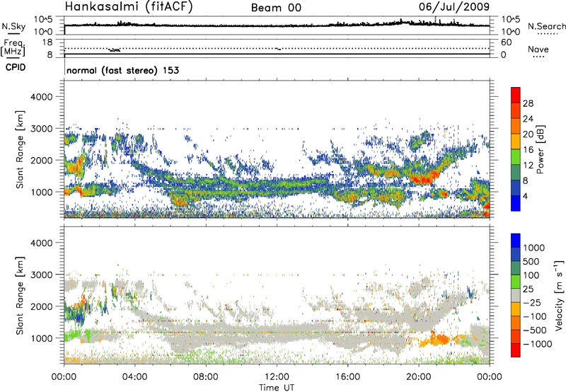Click the red top of the Power color bar

tap(516, 93)
